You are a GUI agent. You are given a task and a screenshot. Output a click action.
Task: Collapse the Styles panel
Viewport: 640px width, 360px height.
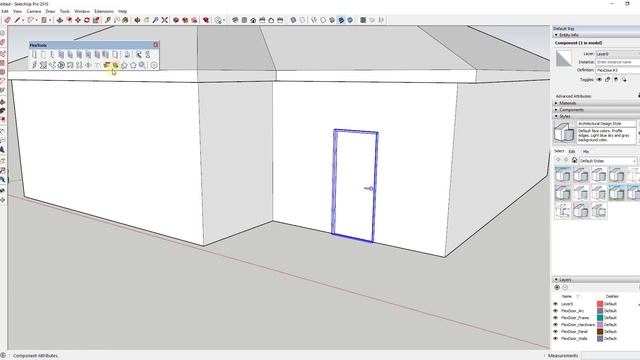[x=556, y=116]
